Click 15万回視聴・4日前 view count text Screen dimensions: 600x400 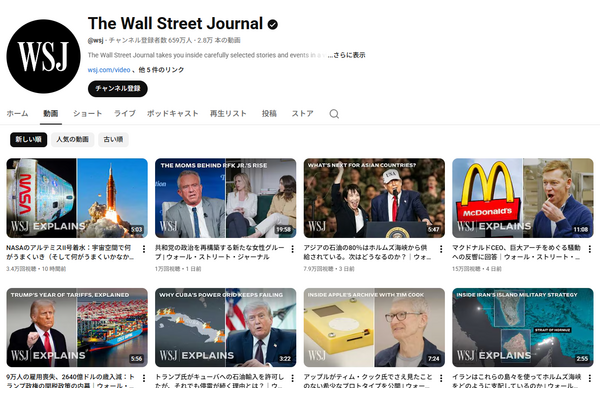click(477, 269)
